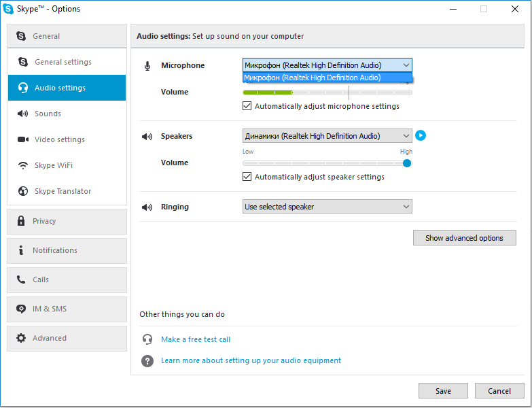Click the Skype icon next to General settings
Viewport: 532px width, 408px height.
(22, 62)
